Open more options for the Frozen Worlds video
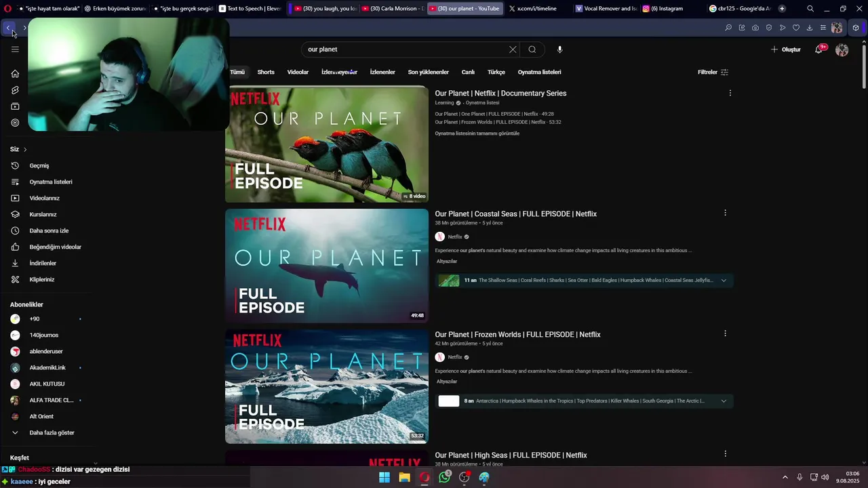 click(725, 333)
